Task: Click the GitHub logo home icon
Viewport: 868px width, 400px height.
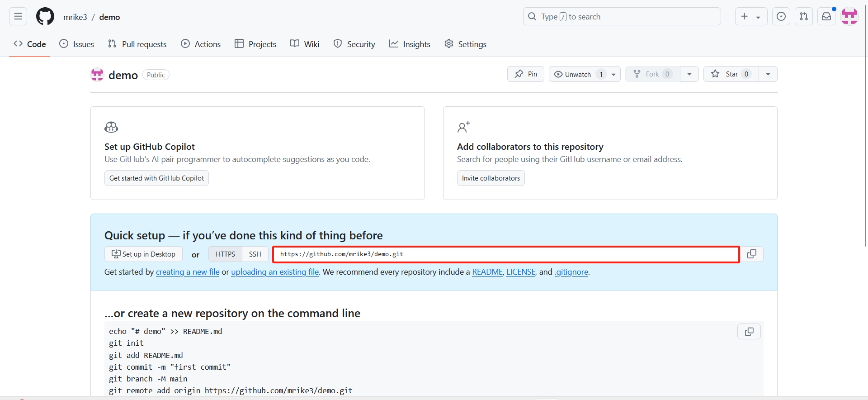Action: pyautogui.click(x=45, y=17)
